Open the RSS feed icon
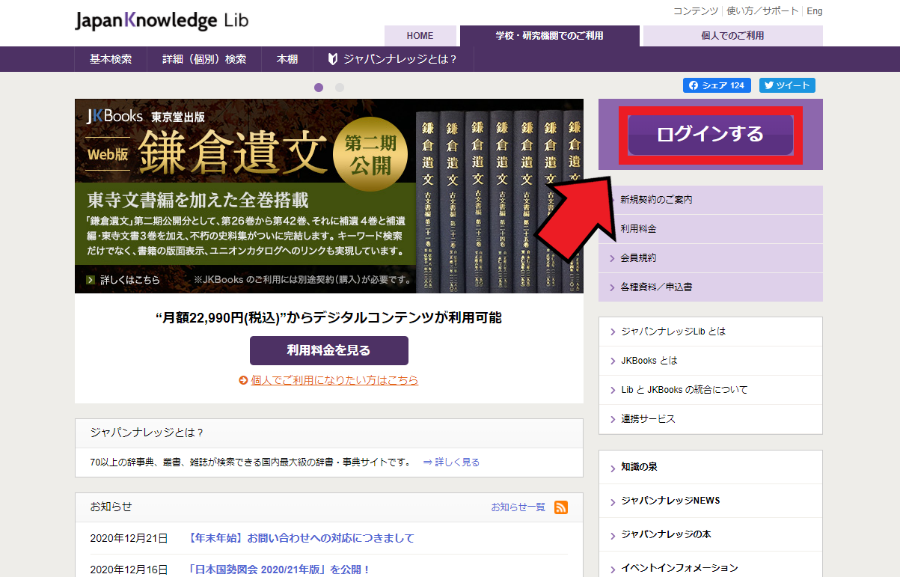The width and height of the screenshot is (900, 577). 561,508
